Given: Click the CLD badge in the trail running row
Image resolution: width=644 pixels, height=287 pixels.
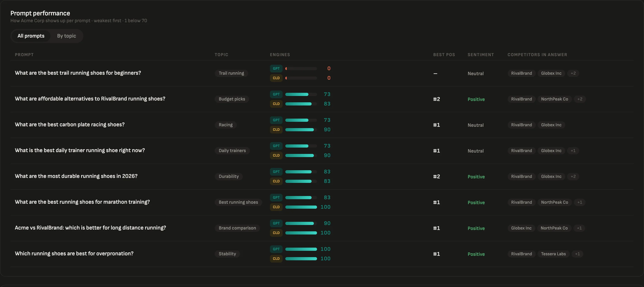Looking at the screenshot, I should [276, 78].
